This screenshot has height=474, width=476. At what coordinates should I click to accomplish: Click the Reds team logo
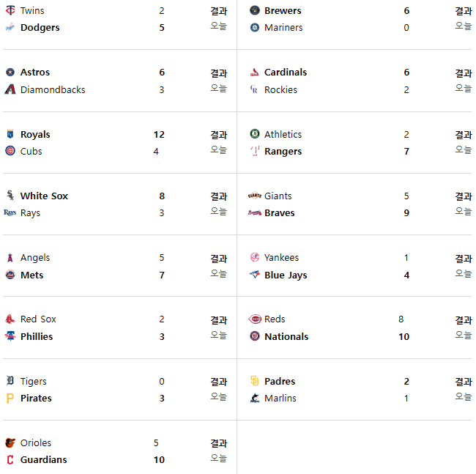click(x=255, y=319)
